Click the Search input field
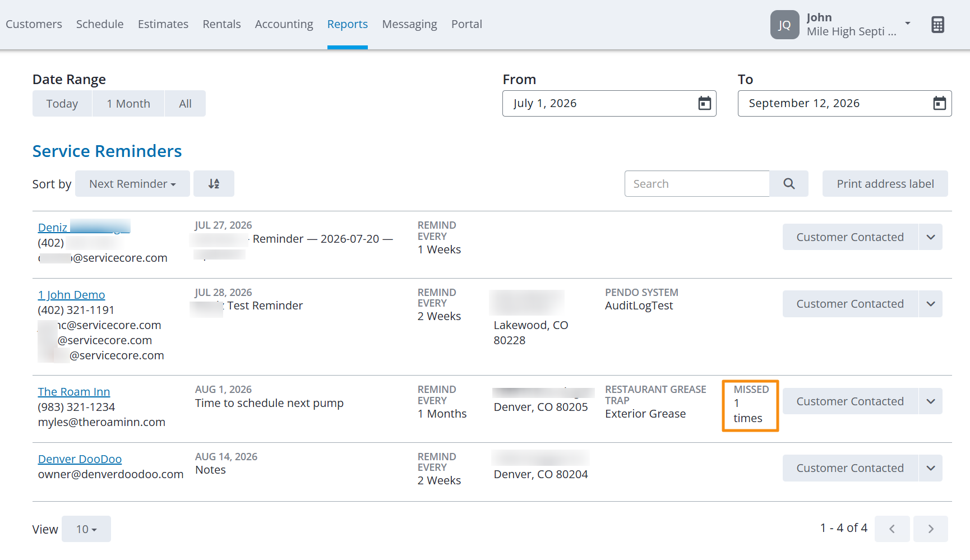 click(x=697, y=184)
